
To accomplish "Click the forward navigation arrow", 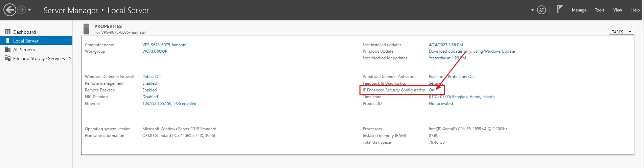I will point(21,10).
